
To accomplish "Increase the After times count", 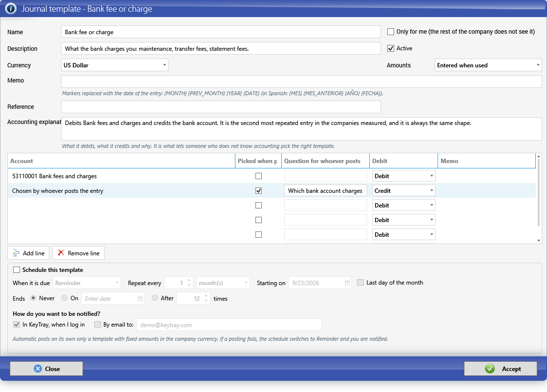I will click(206, 296).
